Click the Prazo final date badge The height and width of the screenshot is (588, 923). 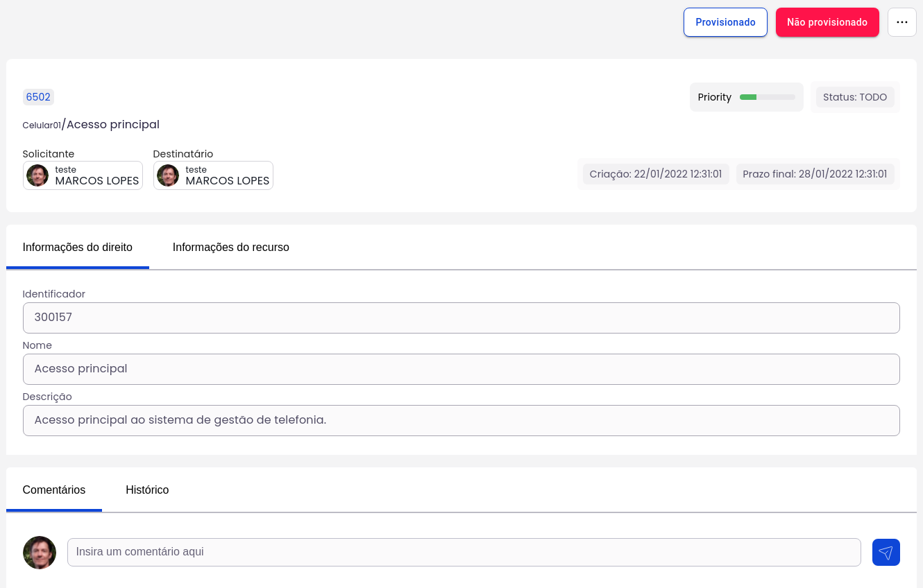tap(815, 174)
